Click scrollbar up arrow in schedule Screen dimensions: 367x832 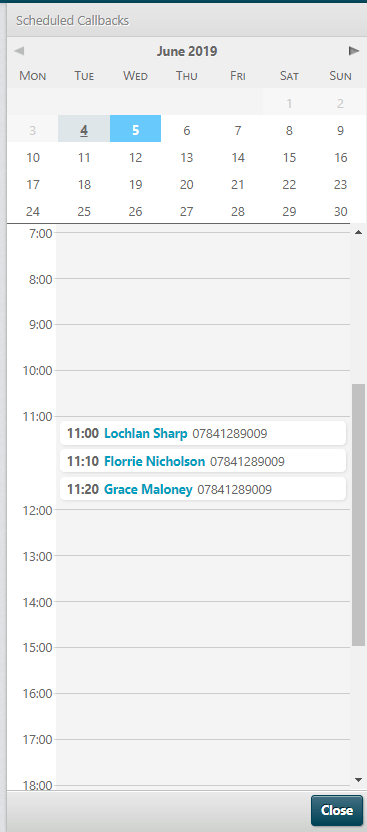pyautogui.click(x=359, y=232)
